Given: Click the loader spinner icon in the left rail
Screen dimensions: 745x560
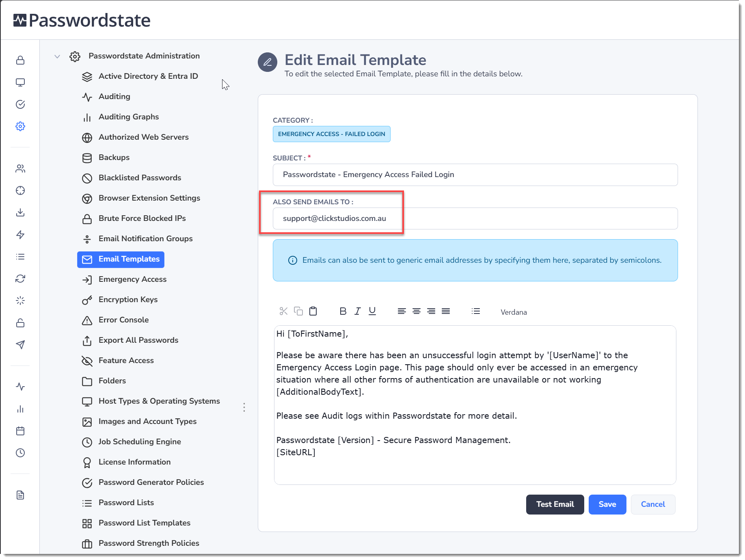Looking at the screenshot, I should pyautogui.click(x=20, y=301).
